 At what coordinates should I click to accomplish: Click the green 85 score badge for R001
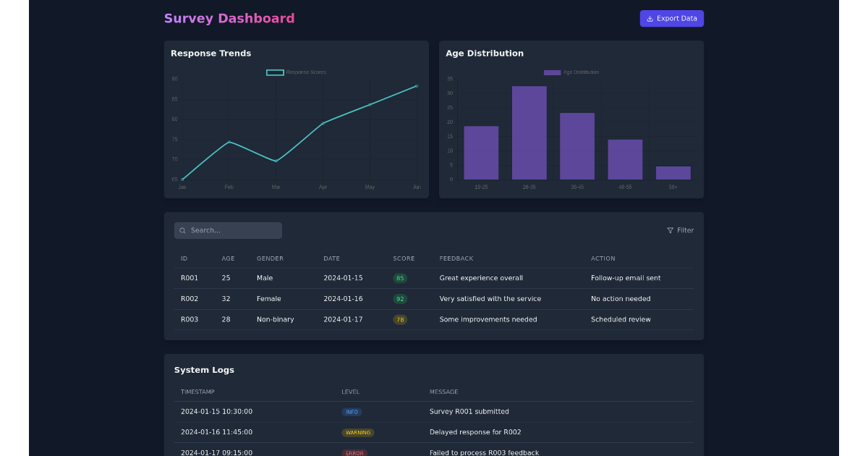pos(400,278)
